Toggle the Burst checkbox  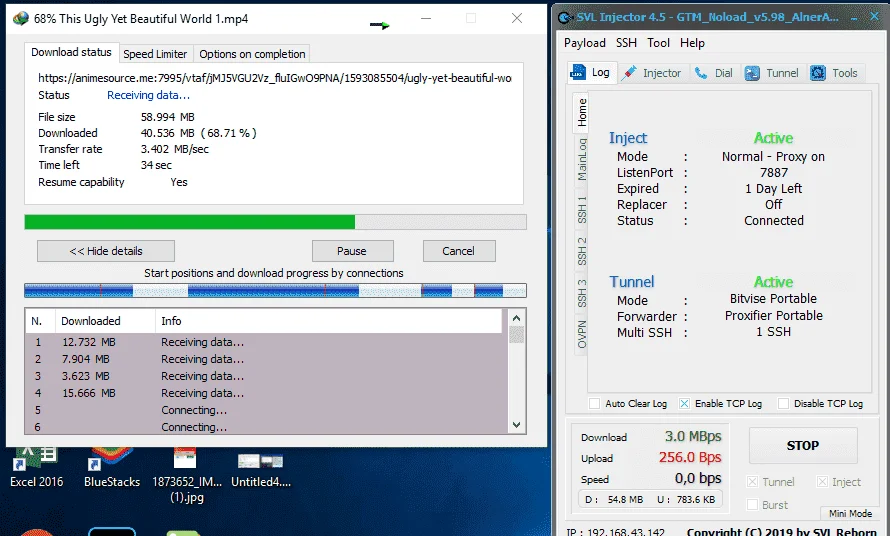pyautogui.click(x=752, y=504)
